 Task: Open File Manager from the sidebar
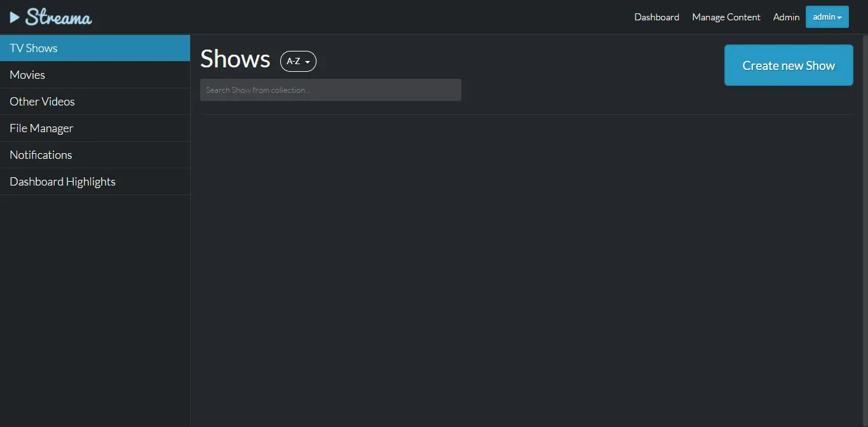(95, 128)
